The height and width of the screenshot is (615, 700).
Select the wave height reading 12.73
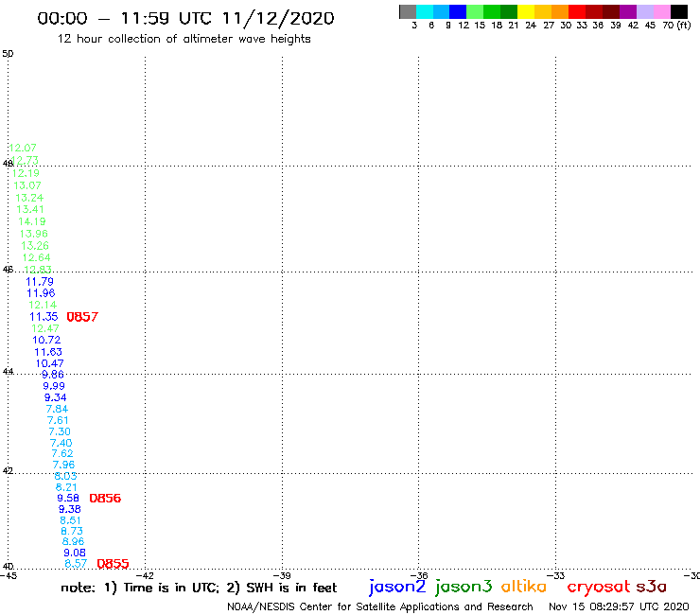tap(25, 160)
